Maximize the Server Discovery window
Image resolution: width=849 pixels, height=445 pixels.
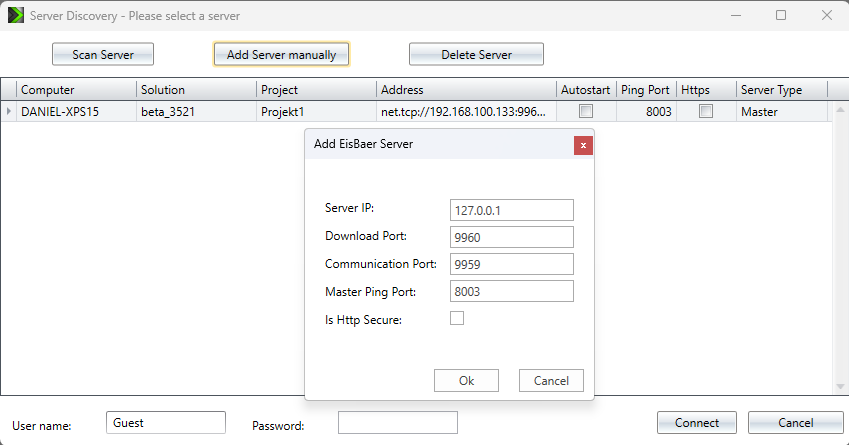pos(781,15)
